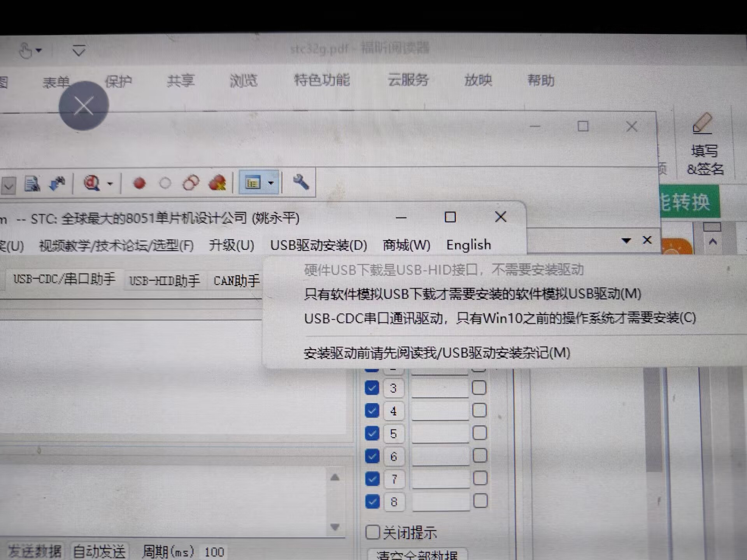
Task: Uncheck the blue checkbox for row 7
Action: (372, 479)
